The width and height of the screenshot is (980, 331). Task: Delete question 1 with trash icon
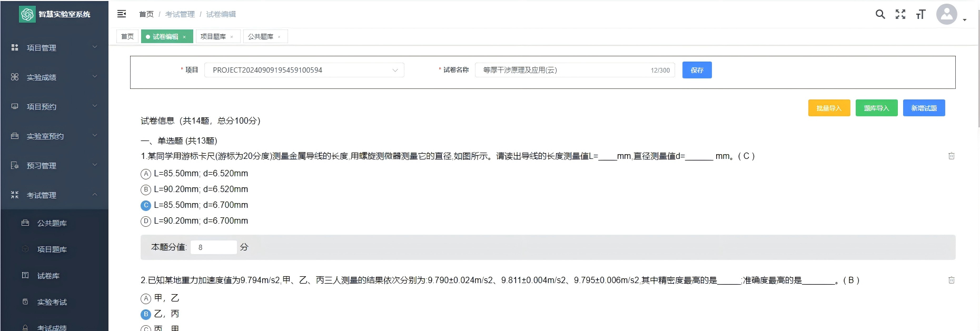click(951, 156)
